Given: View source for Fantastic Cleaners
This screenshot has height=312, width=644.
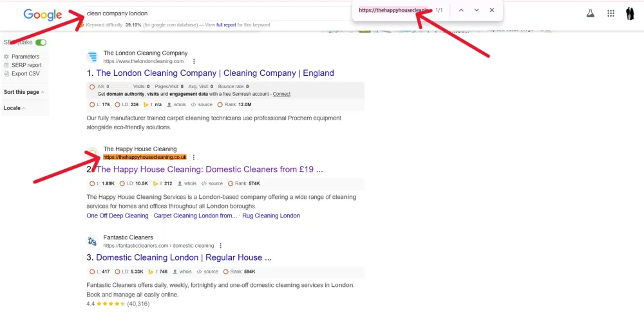Looking at the screenshot, I should click(207, 271).
